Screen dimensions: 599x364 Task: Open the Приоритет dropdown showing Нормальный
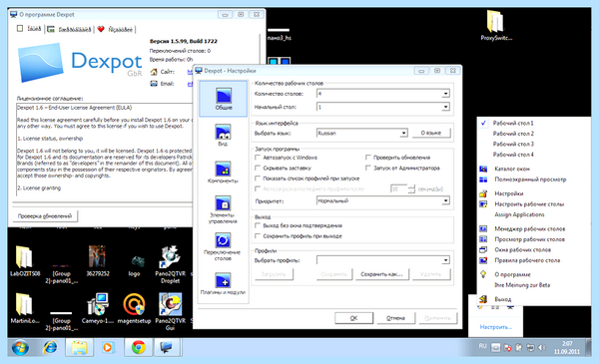coord(383,200)
